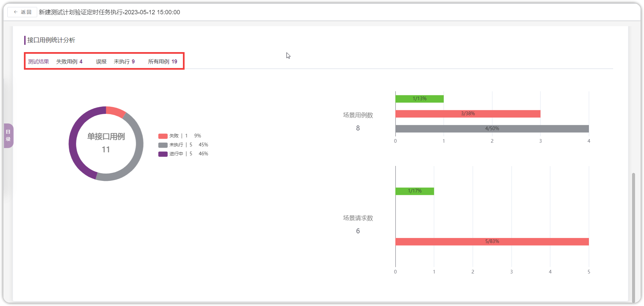The width and height of the screenshot is (644, 306).
Task: Toggle the 失败 legend color swatch
Action: [x=163, y=136]
